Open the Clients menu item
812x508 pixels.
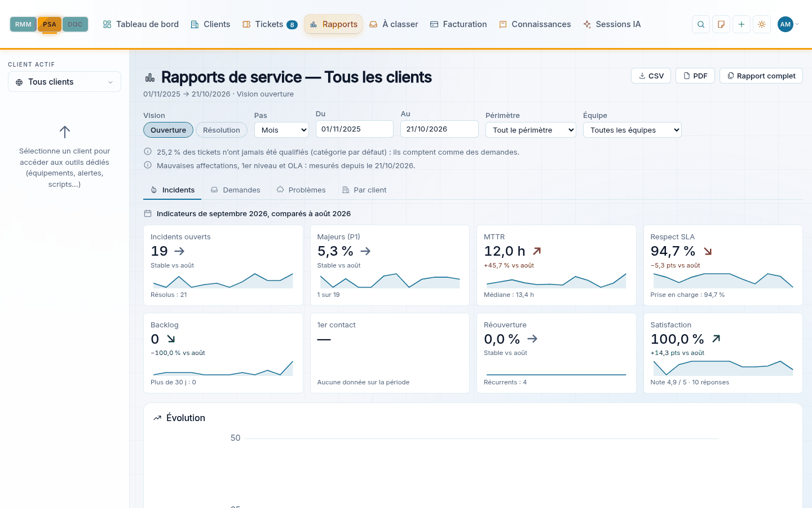click(210, 24)
